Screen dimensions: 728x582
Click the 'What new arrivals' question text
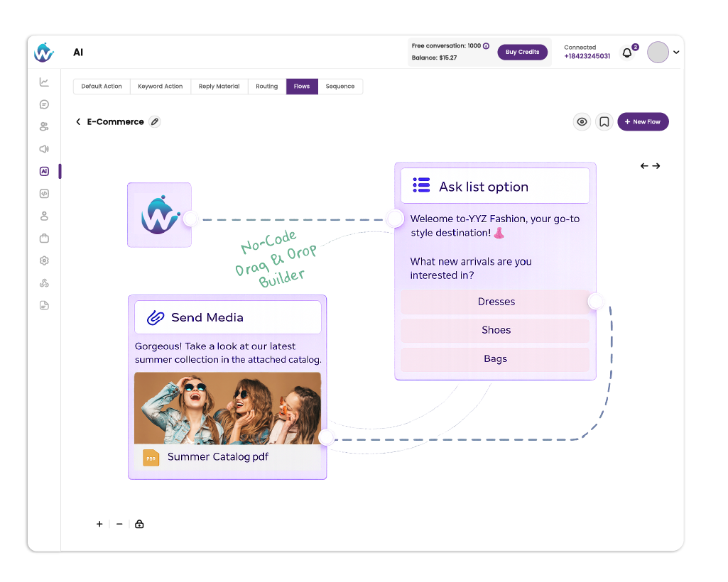[x=471, y=268]
